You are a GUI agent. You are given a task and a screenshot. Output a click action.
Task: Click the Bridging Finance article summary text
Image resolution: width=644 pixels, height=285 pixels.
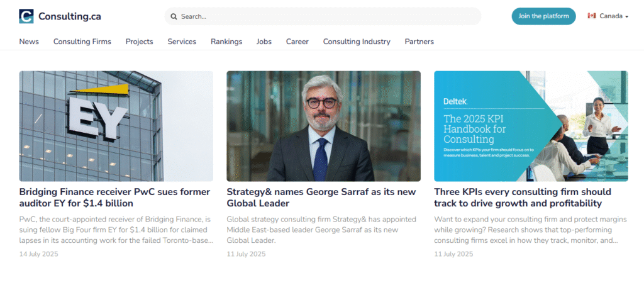(116, 230)
